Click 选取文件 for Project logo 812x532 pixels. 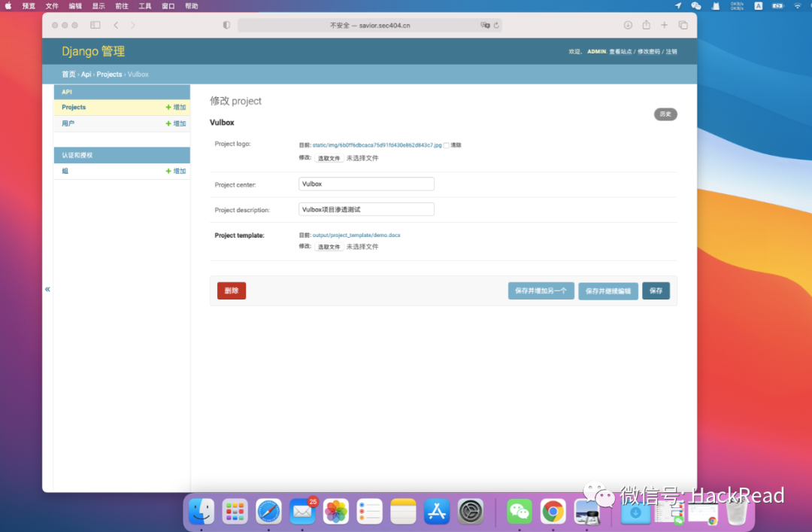click(x=329, y=158)
